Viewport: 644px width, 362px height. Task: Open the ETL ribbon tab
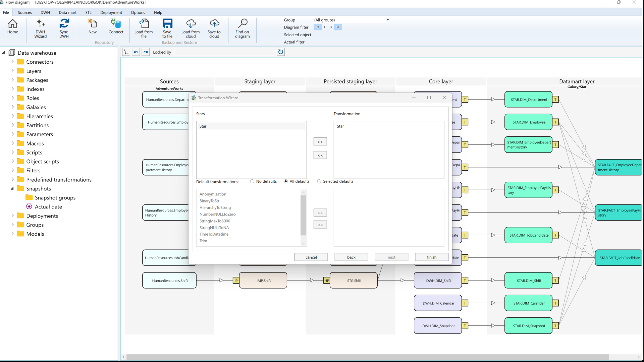[x=88, y=12]
